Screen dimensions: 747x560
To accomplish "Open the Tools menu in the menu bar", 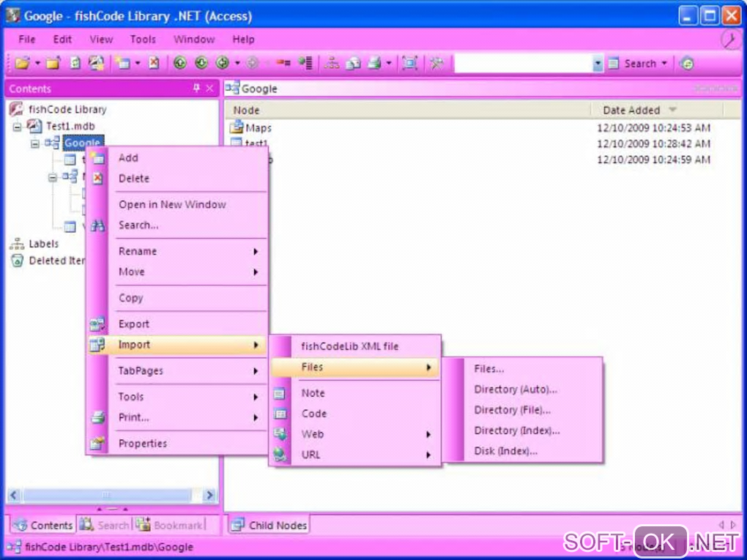I will point(143,40).
